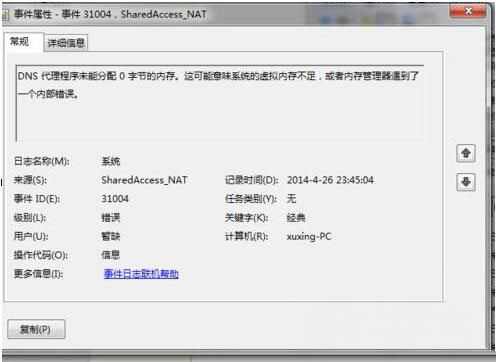Click the 更多信息(I) label

[x=38, y=274]
